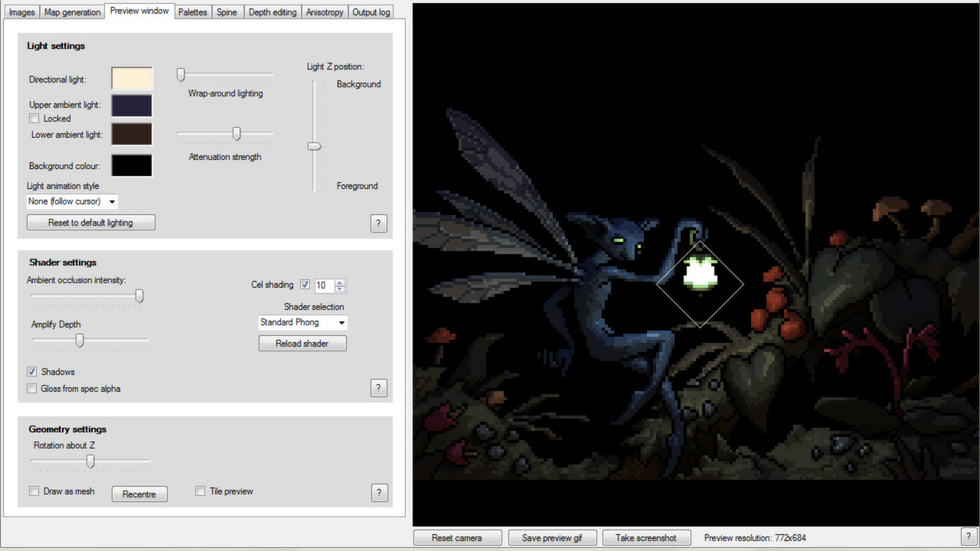Open the Directional light color swatch

[x=131, y=78]
